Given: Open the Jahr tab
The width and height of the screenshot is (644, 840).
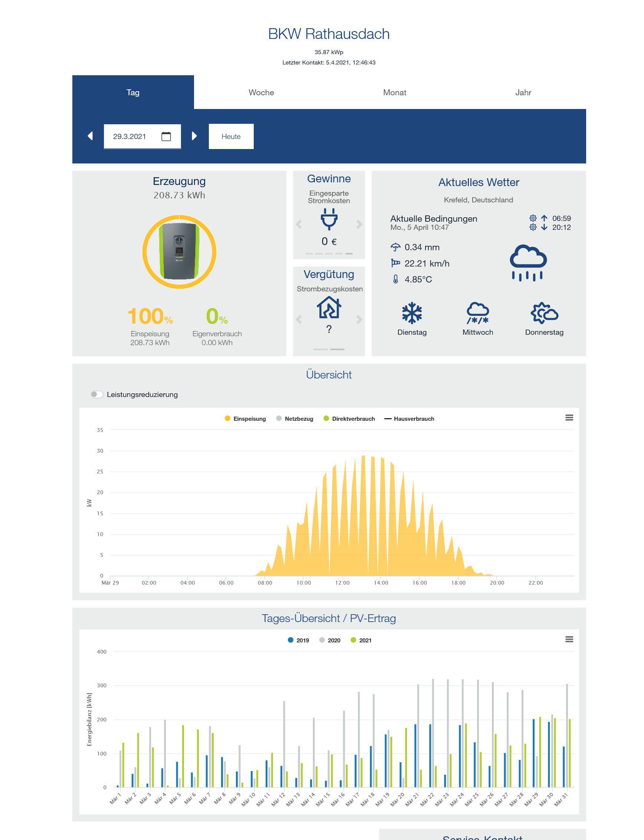Looking at the screenshot, I should (523, 92).
